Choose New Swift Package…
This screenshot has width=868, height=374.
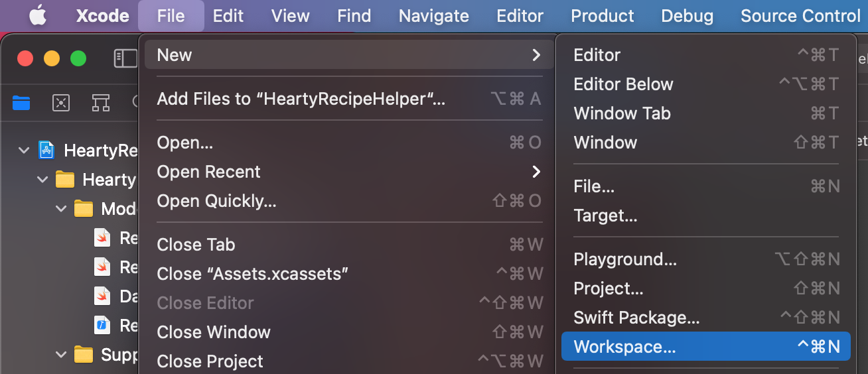706,318
